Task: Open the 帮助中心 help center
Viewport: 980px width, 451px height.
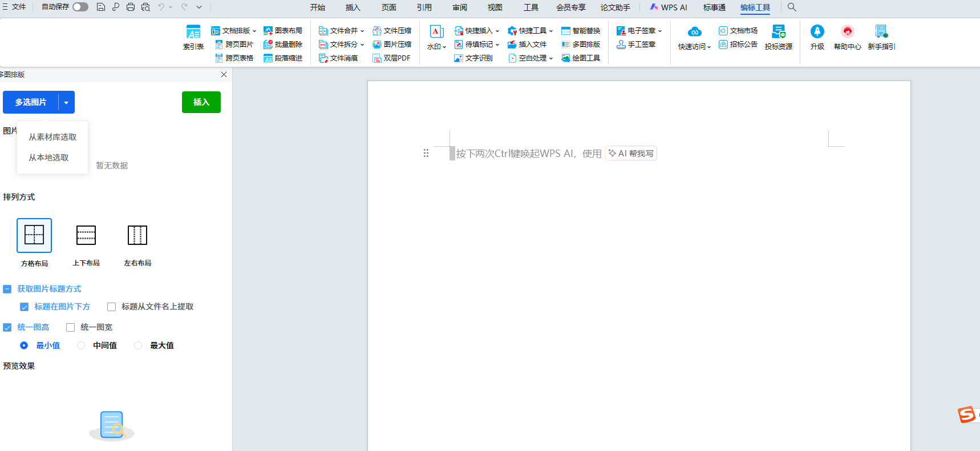Action: (847, 32)
